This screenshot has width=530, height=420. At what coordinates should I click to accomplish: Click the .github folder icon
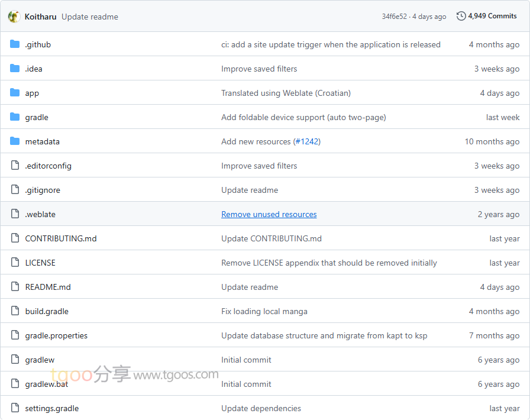(15, 44)
